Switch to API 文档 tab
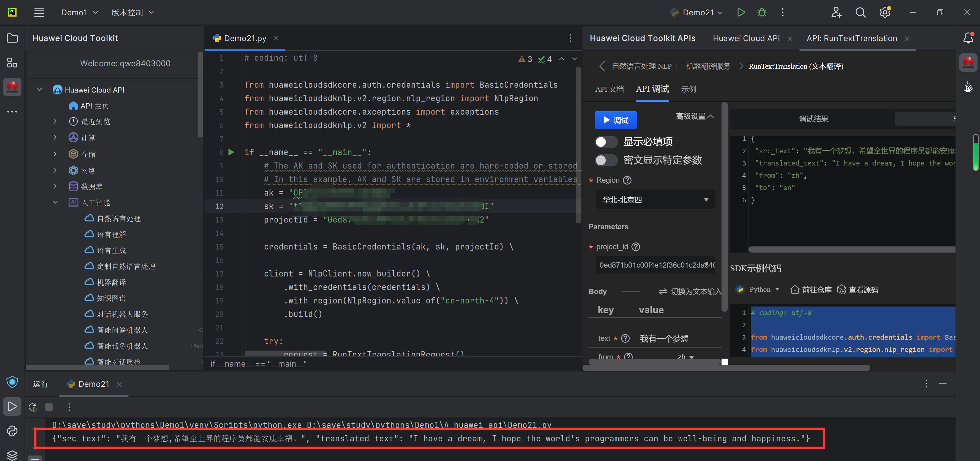This screenshot has width=980, height=461. [609, 89]
